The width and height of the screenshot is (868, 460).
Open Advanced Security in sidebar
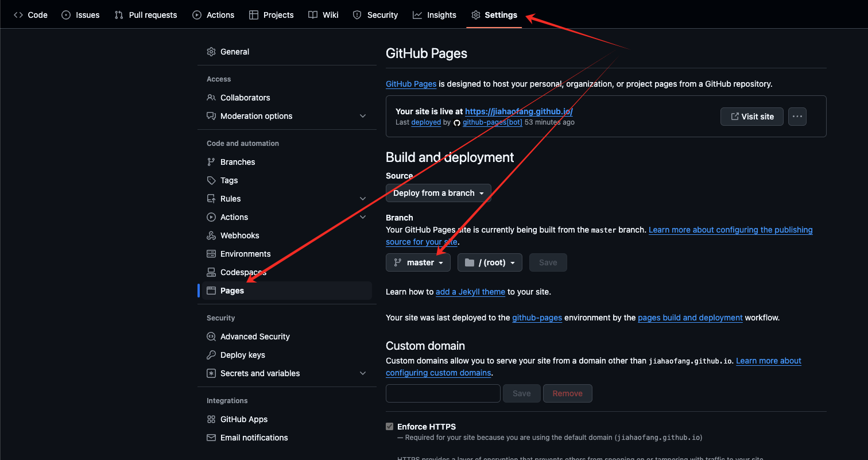tap(287, 337)
